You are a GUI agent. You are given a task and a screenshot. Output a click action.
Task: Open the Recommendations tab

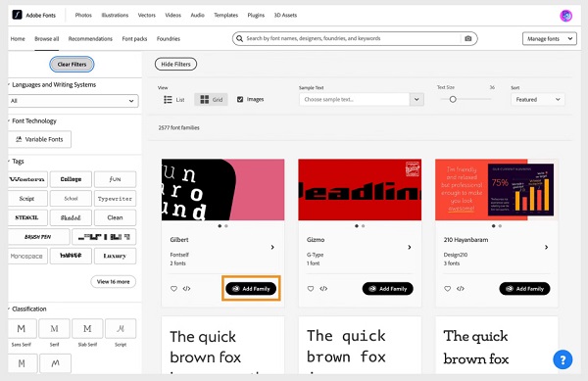[90, 38]
